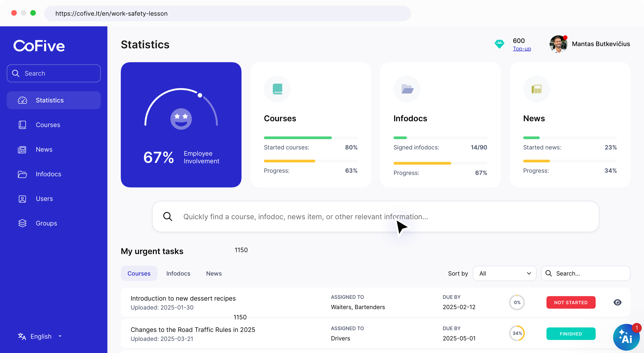This screenshot has height=353, width=644.
Task: Open Infodocs in the sidebar menu
Action: [48, 174]
